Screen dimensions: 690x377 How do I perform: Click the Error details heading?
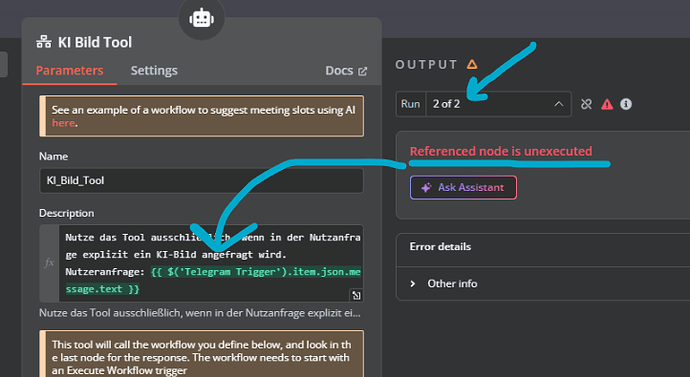440,246
